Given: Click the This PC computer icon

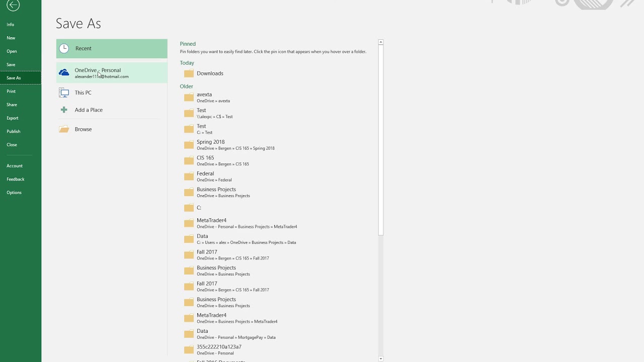Looking at the screenshot, I should pyautogui.click(x=64, y=93).
